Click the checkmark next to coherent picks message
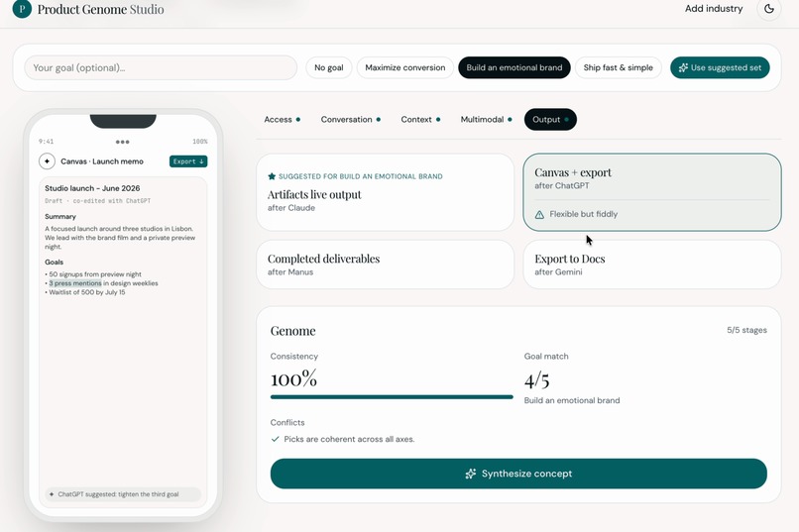The height and width of the screenshot is (532, 799). coord(276,439)
